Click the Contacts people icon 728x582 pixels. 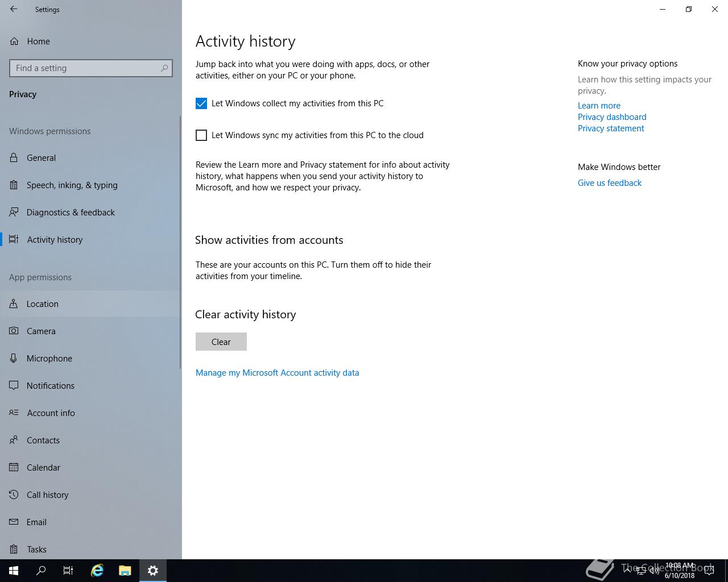[x=14, y=440]
